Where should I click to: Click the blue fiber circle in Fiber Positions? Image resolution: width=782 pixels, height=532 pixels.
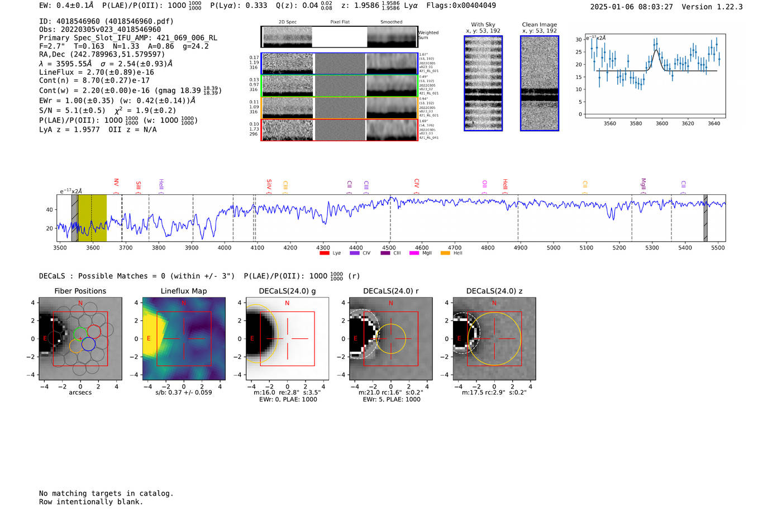88,344
